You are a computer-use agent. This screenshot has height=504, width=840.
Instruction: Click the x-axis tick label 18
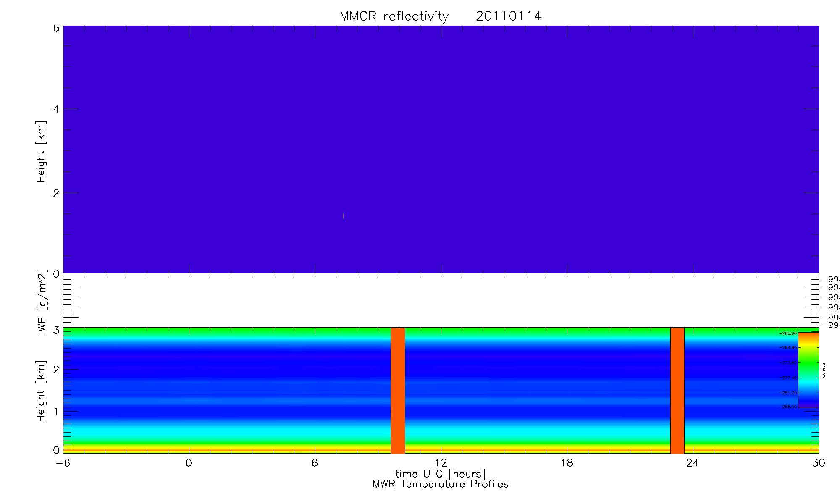567,463
